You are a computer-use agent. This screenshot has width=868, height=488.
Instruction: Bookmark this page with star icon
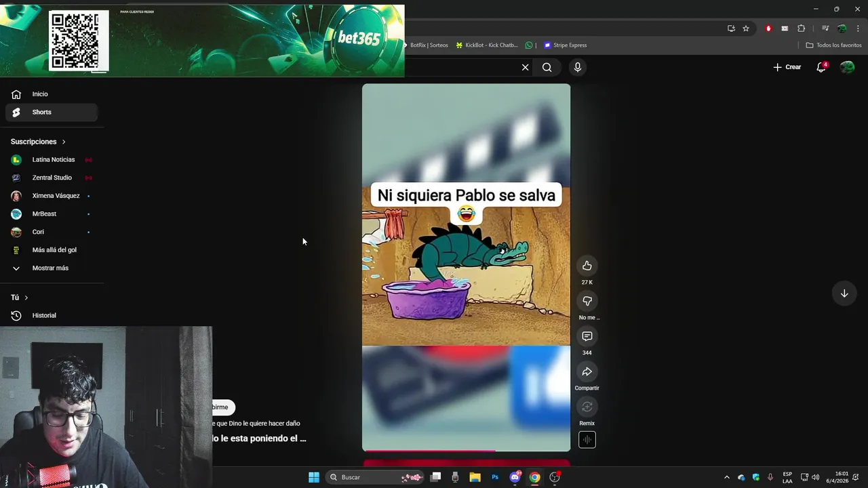coord(746,28)
